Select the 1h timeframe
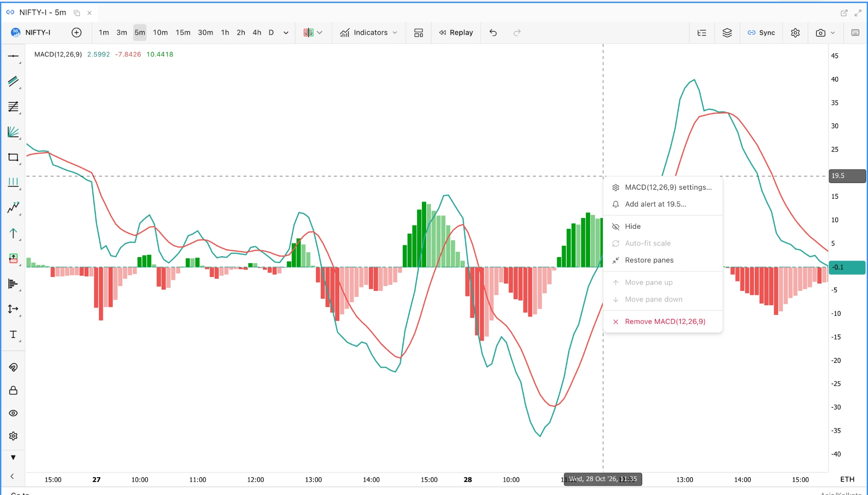 coord(225,33)
